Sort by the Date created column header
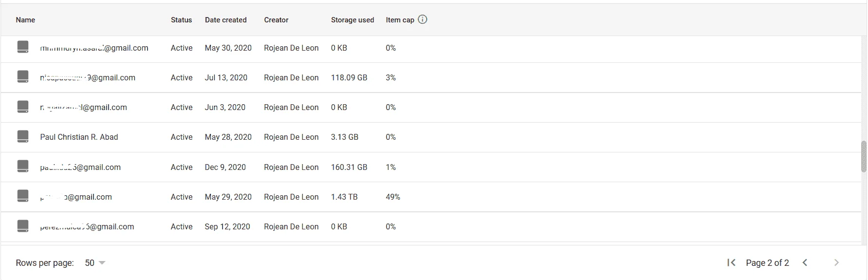This screenshot has width=868, height=280. [x=226, y=20]
